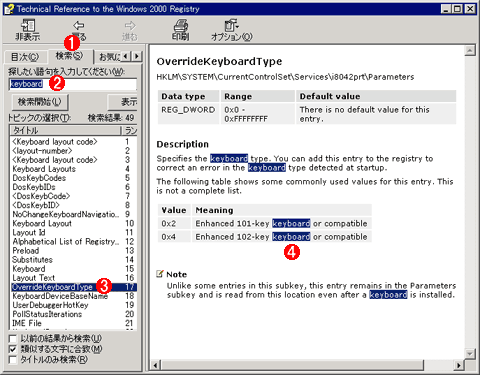Image resolution: width=480 pixels, height=375 pixels.
Task: Click horizontal scrollbar right arrow
Action: (459, 365)
